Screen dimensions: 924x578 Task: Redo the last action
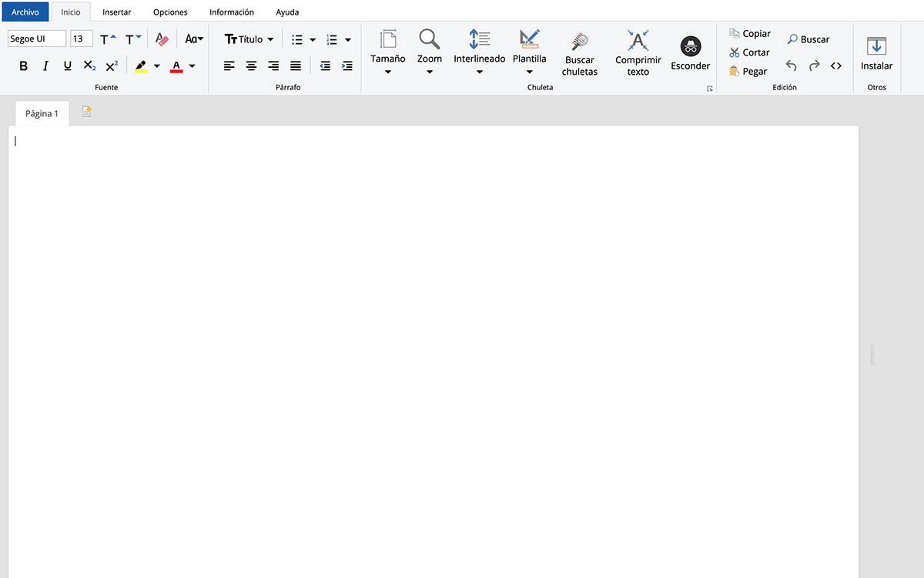814,66
